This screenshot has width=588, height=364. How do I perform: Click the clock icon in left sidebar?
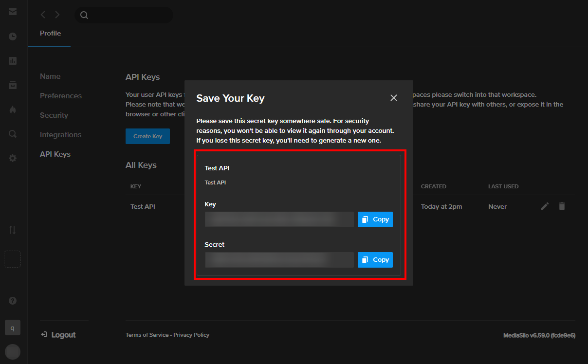tap(13, 36)
